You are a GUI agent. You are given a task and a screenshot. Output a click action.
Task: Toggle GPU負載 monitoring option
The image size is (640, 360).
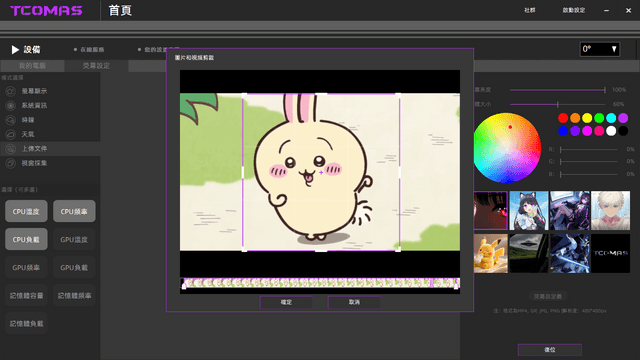pos(74,267)
